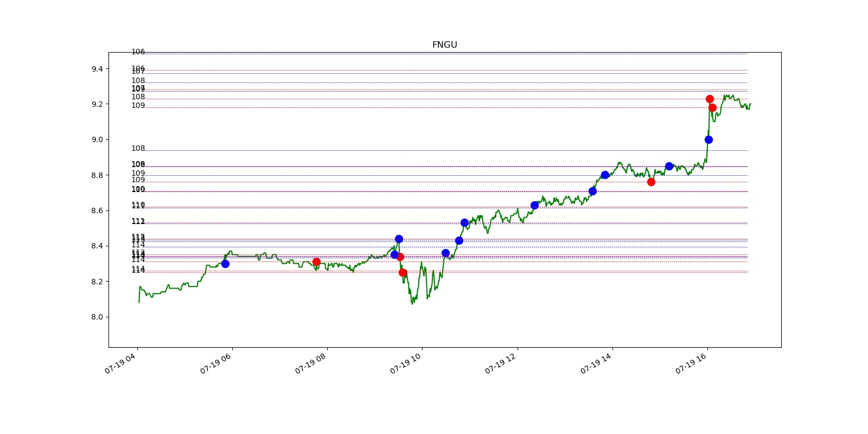Click the FNGU chart title
The image size is (868, 434).
[x=444, y=45]
